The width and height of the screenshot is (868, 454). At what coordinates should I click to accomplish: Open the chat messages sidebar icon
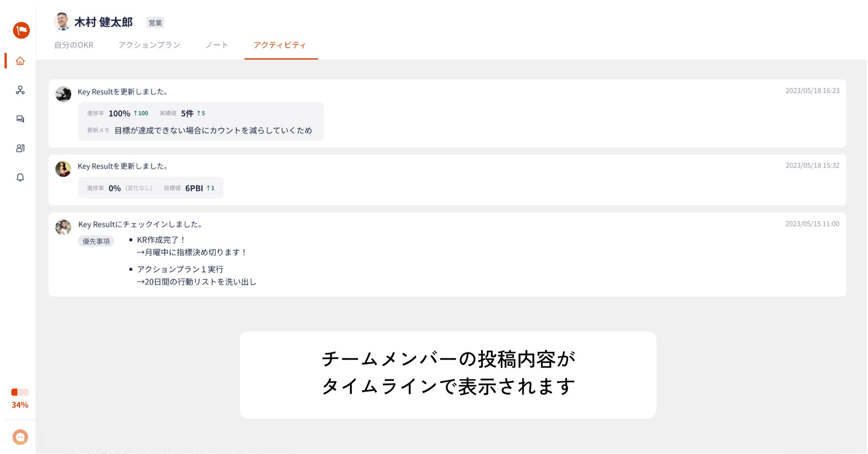20,119
